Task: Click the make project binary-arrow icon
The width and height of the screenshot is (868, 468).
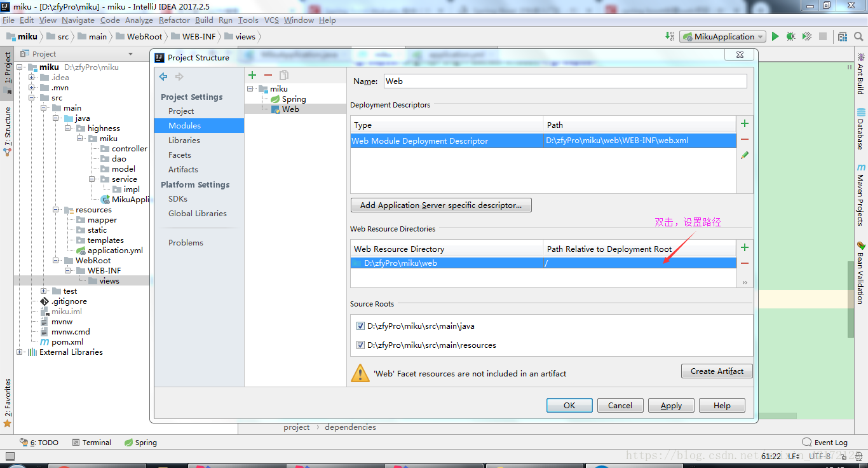Action: 670,36
